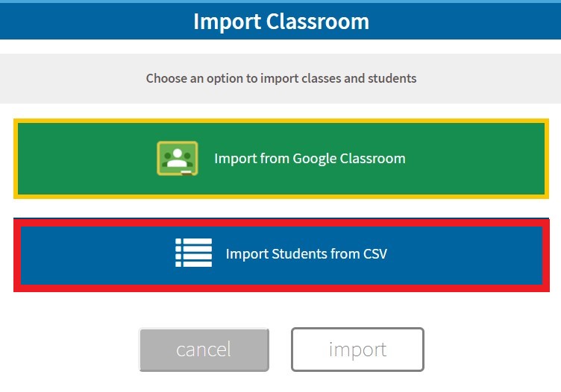
Task: Click the white lines of the CSV icon
Action: 198,253
